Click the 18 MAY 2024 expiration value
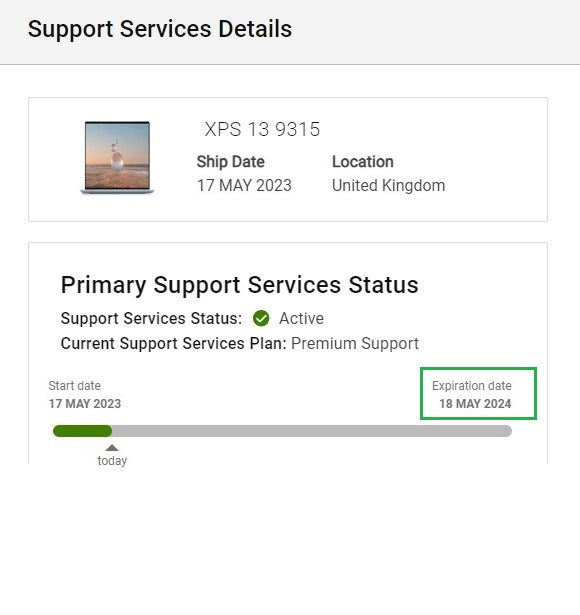This screenshot has width=580, height=615. (475, 404)
